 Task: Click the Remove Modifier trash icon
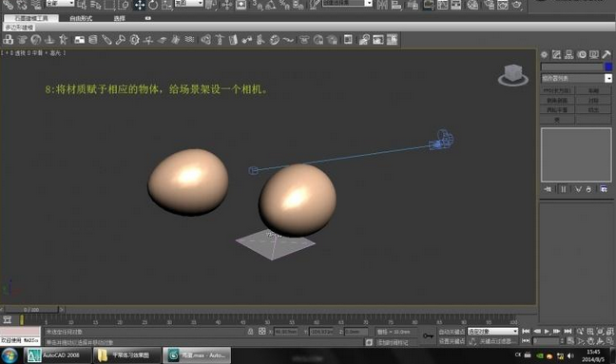(x=588, y=189)
